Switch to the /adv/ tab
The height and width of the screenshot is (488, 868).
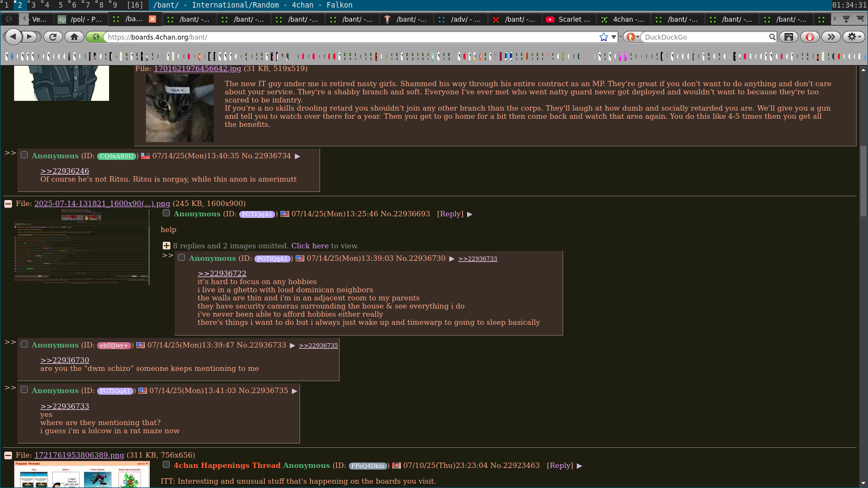click(460, 19)
